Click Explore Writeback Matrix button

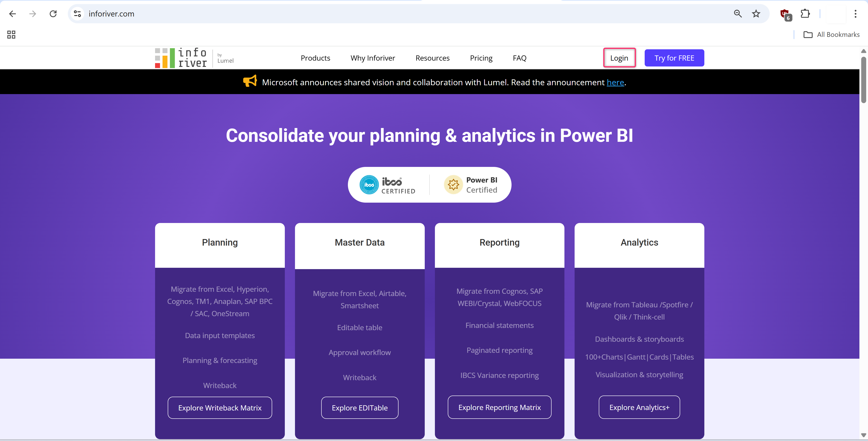click(x=220, y=408)
